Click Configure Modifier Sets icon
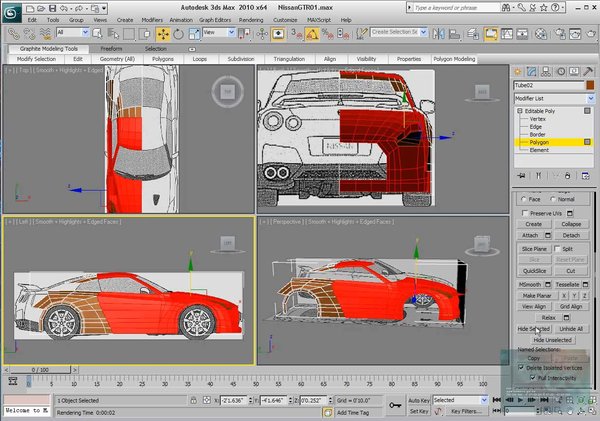Screen dimensions: 600x421 click(585, 176)
